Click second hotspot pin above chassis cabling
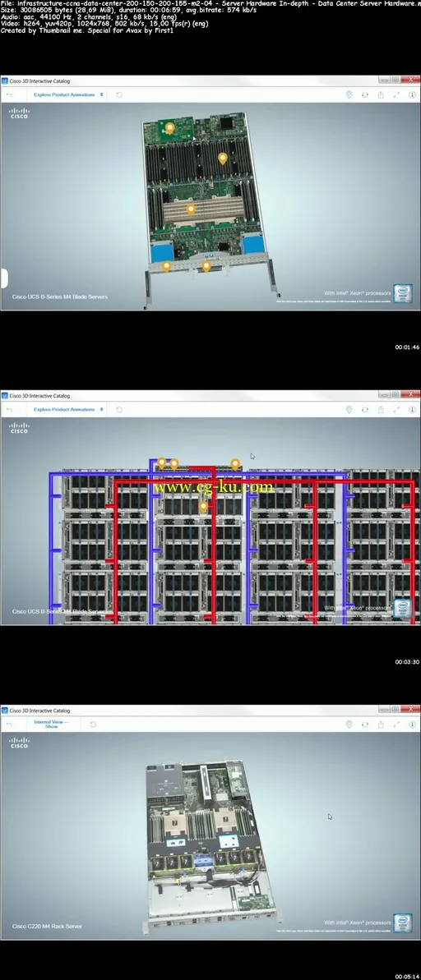This screenshot has width=421, height=980. [173, 464]
